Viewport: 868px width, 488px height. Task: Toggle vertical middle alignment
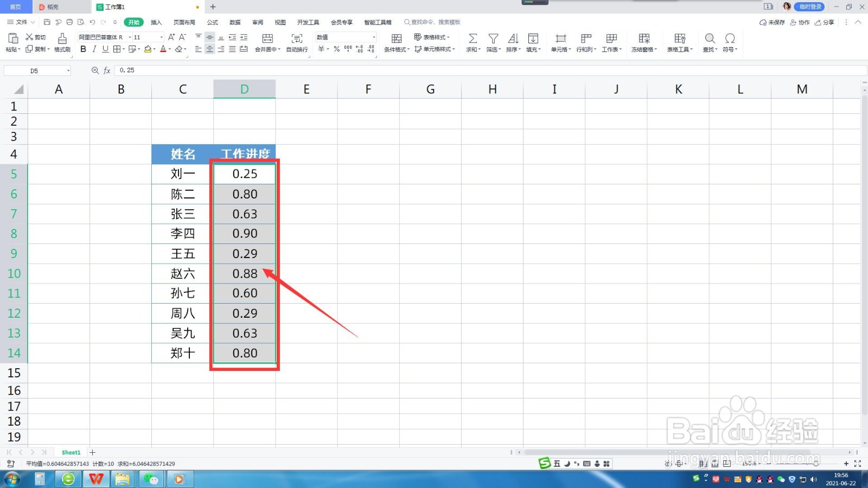coord(209,37)
